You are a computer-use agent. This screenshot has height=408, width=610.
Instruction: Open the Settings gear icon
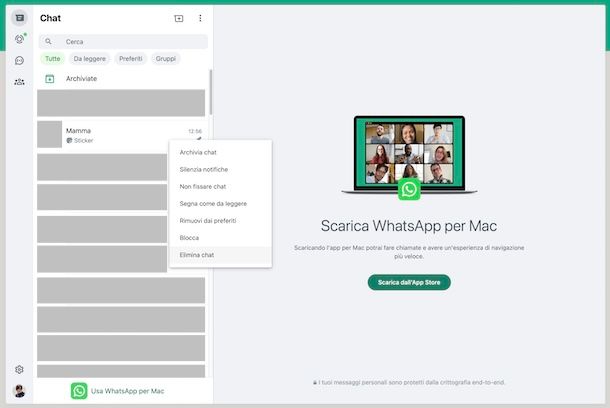point(19,369)
